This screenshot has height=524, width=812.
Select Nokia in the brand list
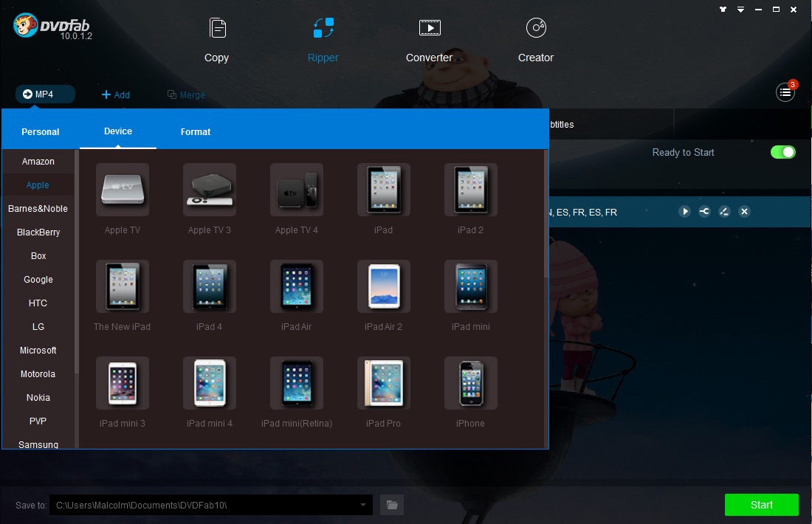(x=38, y=398)
